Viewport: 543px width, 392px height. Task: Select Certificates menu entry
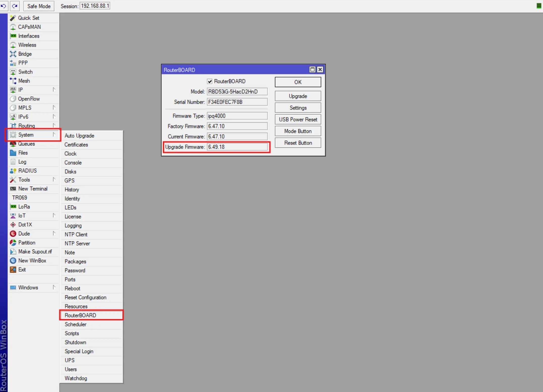91,145
